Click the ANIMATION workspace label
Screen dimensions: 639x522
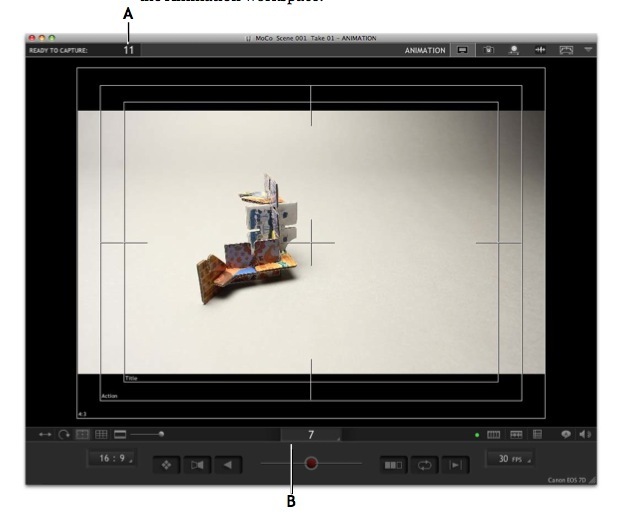click(425, 51)
